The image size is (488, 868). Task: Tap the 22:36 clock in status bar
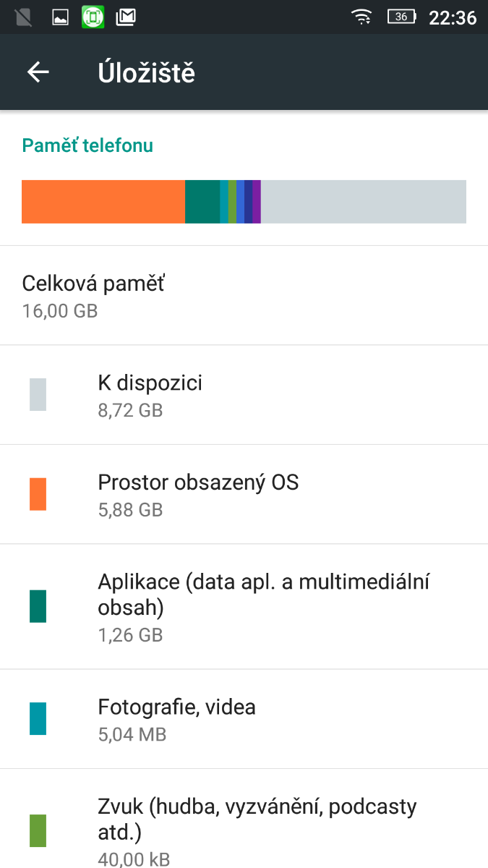coord(453,17)
